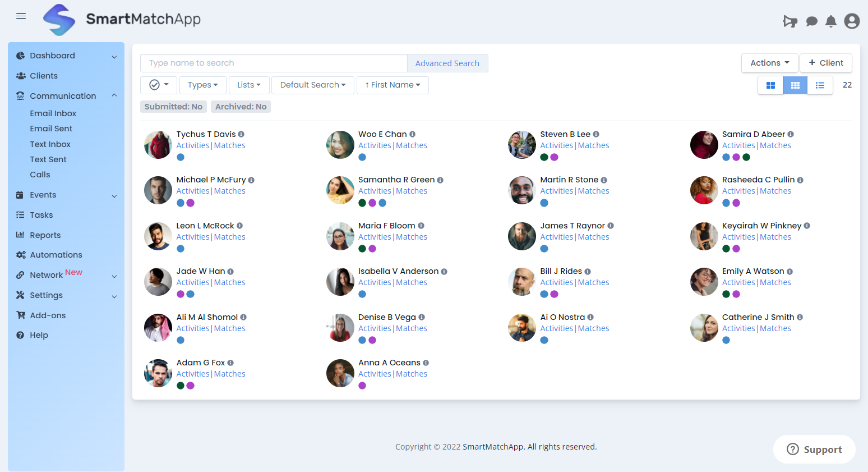Click the green status dot under Samantha R Green

click(362, 203)
